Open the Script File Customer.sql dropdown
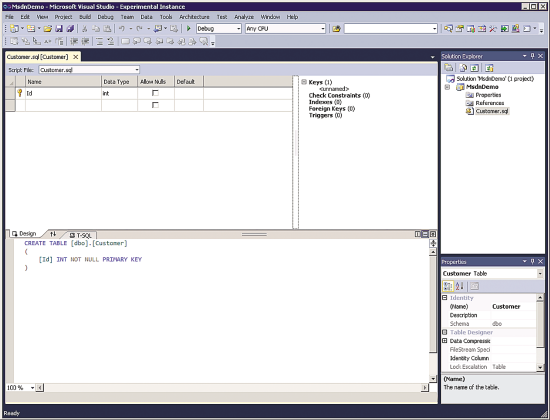550x420 pixels. tap(136, 70)
